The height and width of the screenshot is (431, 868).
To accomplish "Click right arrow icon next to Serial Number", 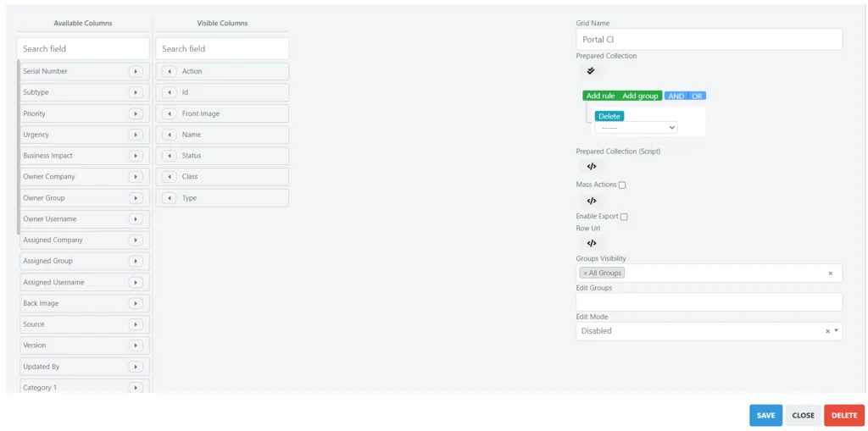I will tap(136, 71).
